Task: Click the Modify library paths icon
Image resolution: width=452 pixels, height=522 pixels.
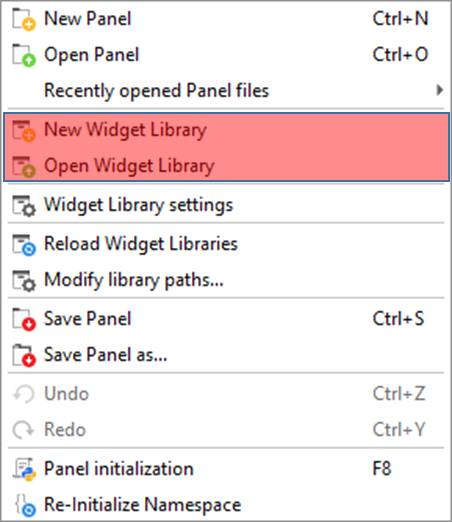Action: 24,281
